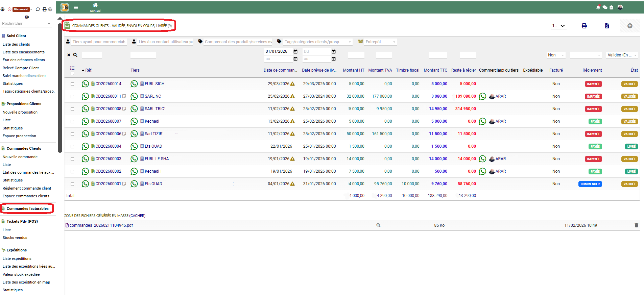644x295 pixels.
Task: Open the clipboard tasks icon in header
Action: tap(611, 7)
